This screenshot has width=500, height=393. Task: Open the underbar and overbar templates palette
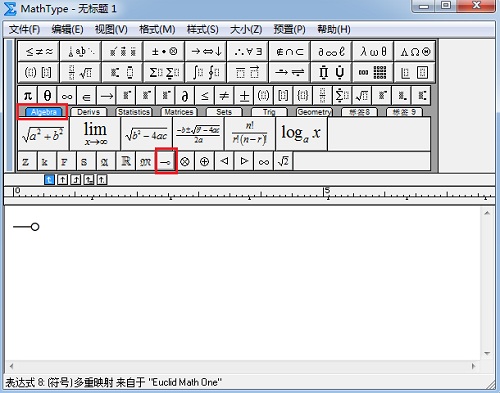click(x=248, y=72)
